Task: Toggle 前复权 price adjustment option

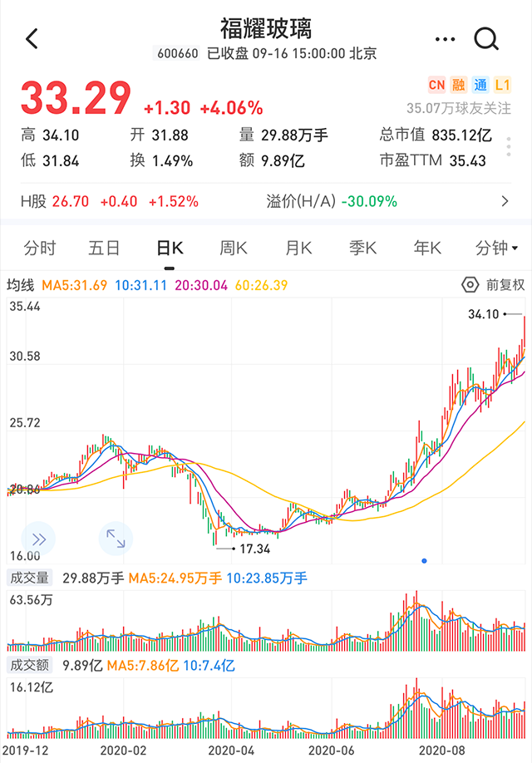Action: tap(505, 284)
